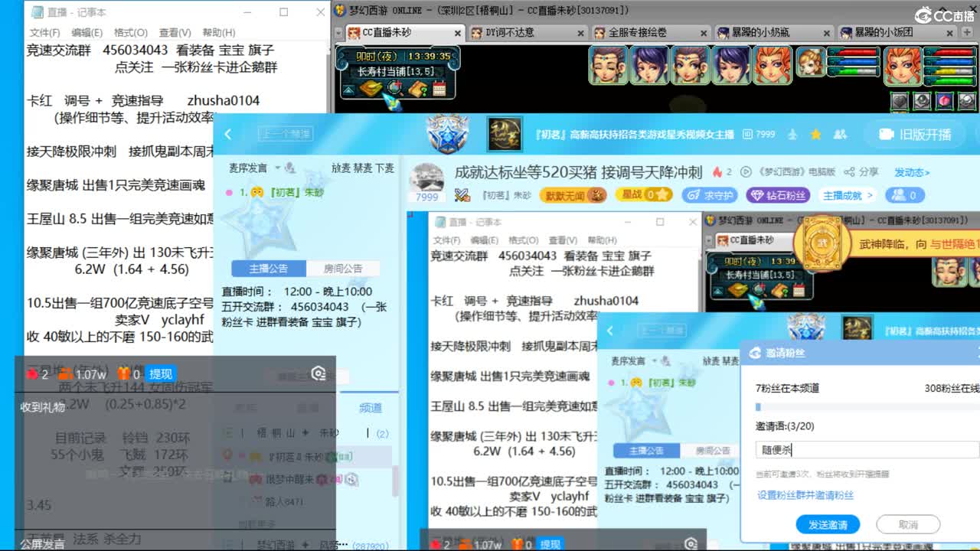Click the 邀请语 input field containing 随便杀
Screen dimensions: 980x551
[x=867, y=450]
